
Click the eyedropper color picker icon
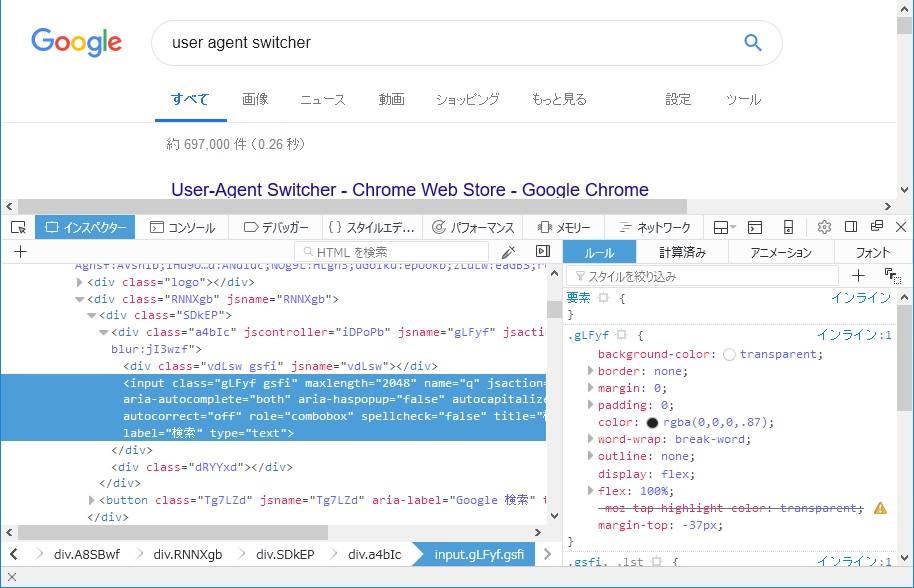coord(508,252)
